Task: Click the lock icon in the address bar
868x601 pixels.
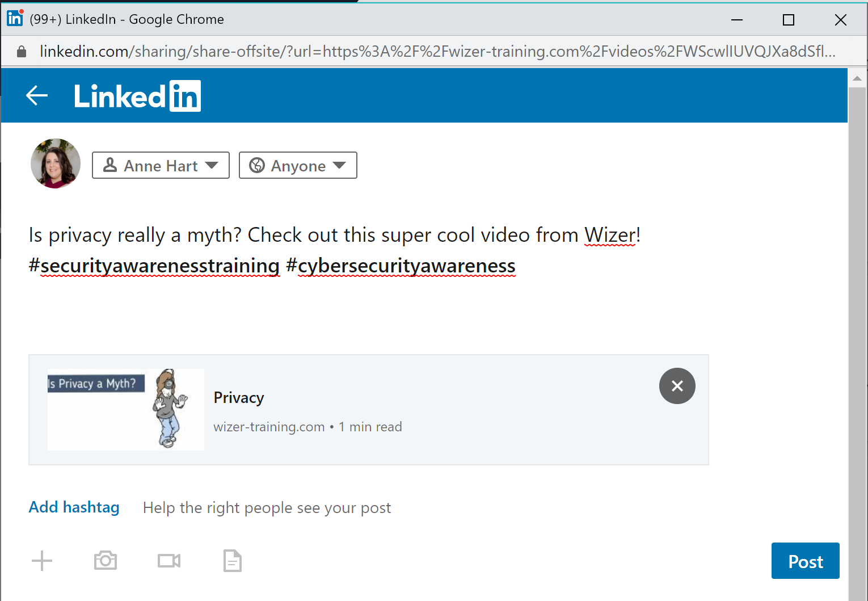Action: tap(22, 52)
